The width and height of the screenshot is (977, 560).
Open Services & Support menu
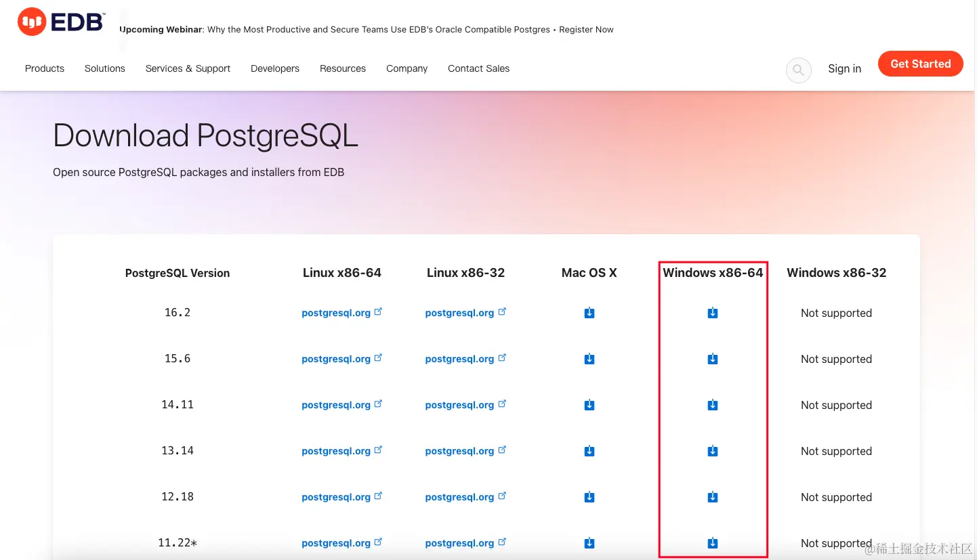pyautogui.click(x=188, y=68)
